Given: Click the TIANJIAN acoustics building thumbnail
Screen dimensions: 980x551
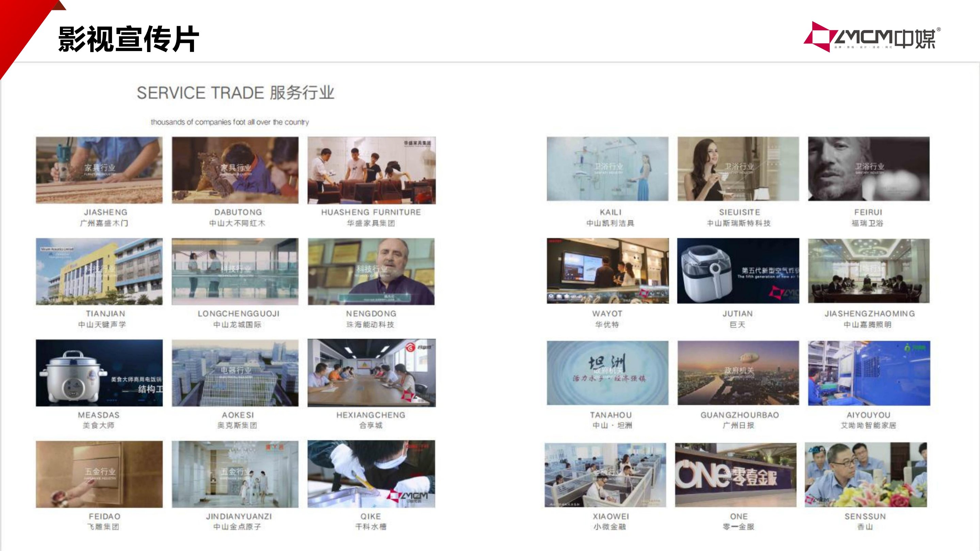Looking at the screenshot, I should 99,271.
